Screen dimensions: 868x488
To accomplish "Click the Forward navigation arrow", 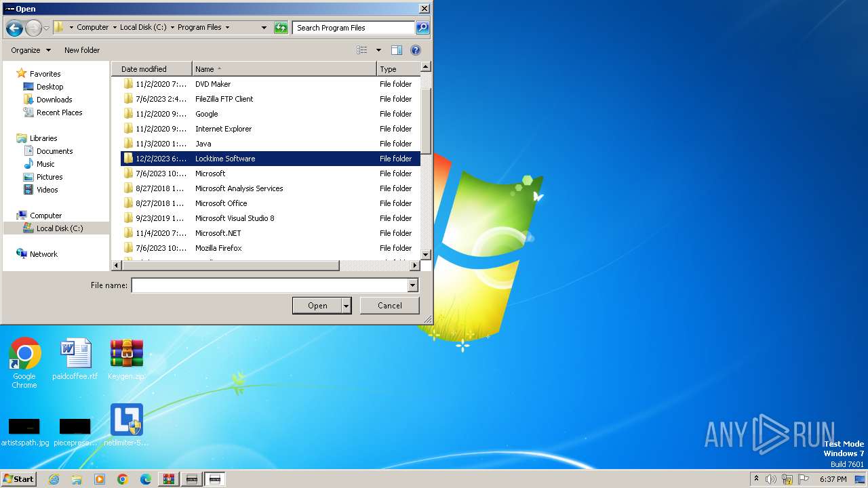I will point(33,28).
